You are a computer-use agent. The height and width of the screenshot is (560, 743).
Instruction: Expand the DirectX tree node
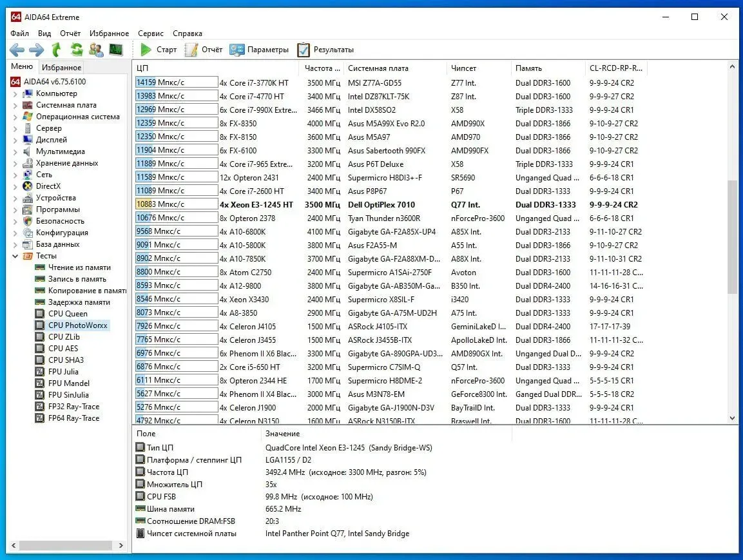(15, 186)
